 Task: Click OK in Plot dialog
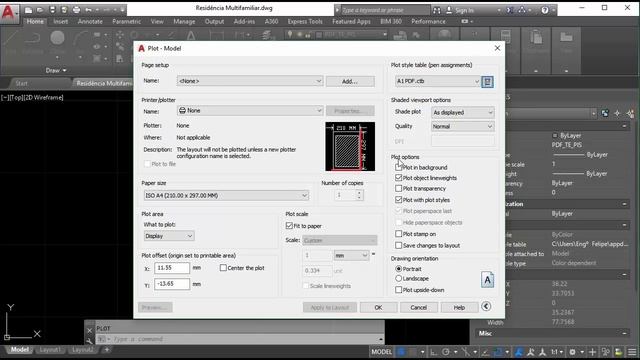(x=378, y=307)
